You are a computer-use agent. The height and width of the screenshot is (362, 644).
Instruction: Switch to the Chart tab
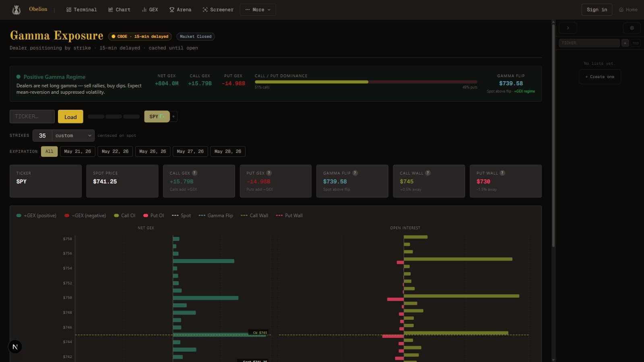point(119,10)
